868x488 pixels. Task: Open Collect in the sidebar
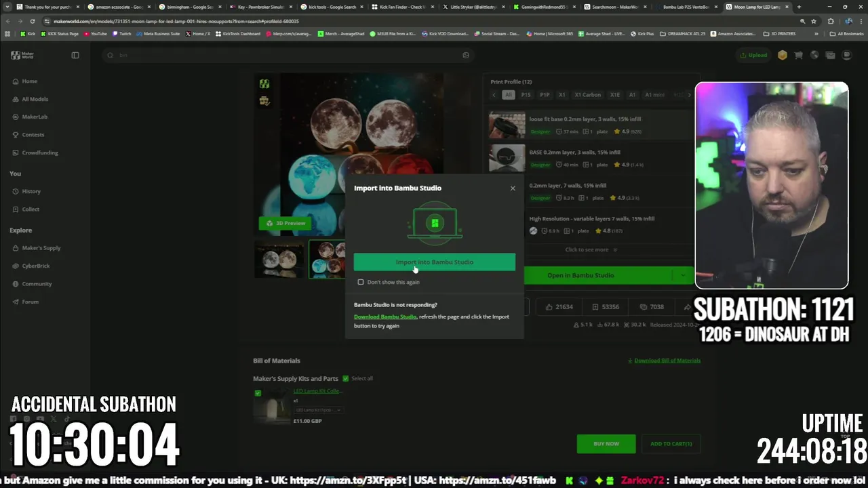tap(31, 209)
